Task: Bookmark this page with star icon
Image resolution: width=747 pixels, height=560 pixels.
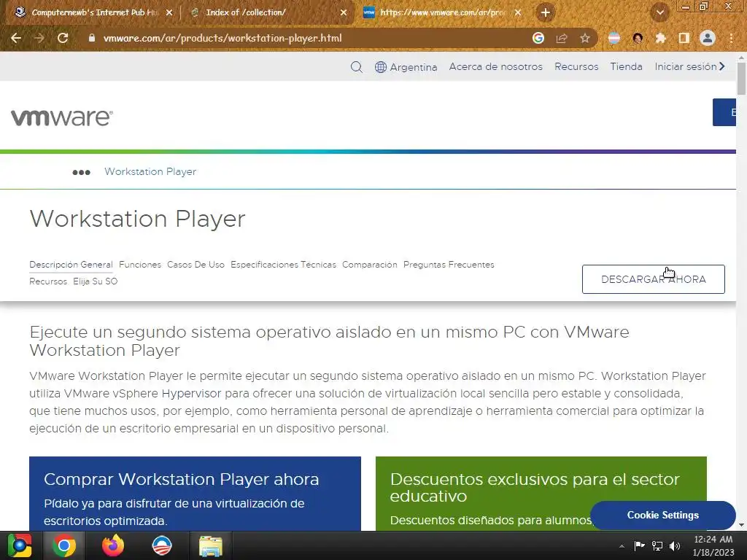Action: (585, 38)
